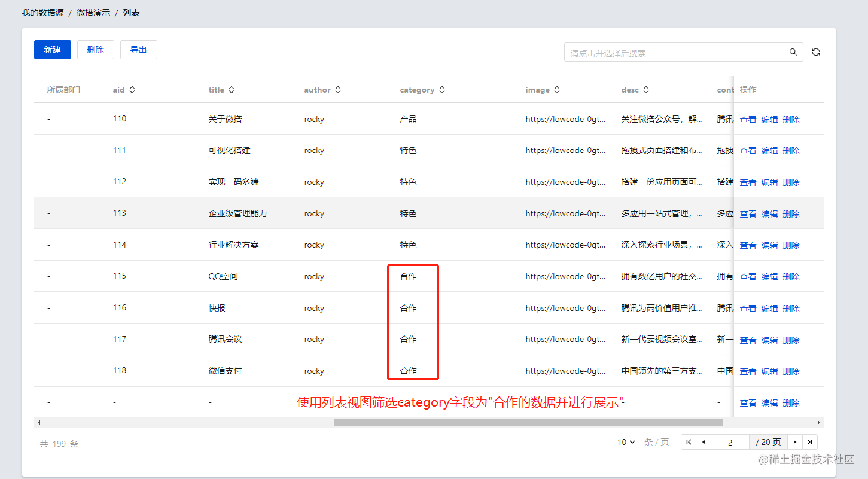This screenshot has width=868, height=479.
Task: View row 116 快报
Action: point(748,309)
